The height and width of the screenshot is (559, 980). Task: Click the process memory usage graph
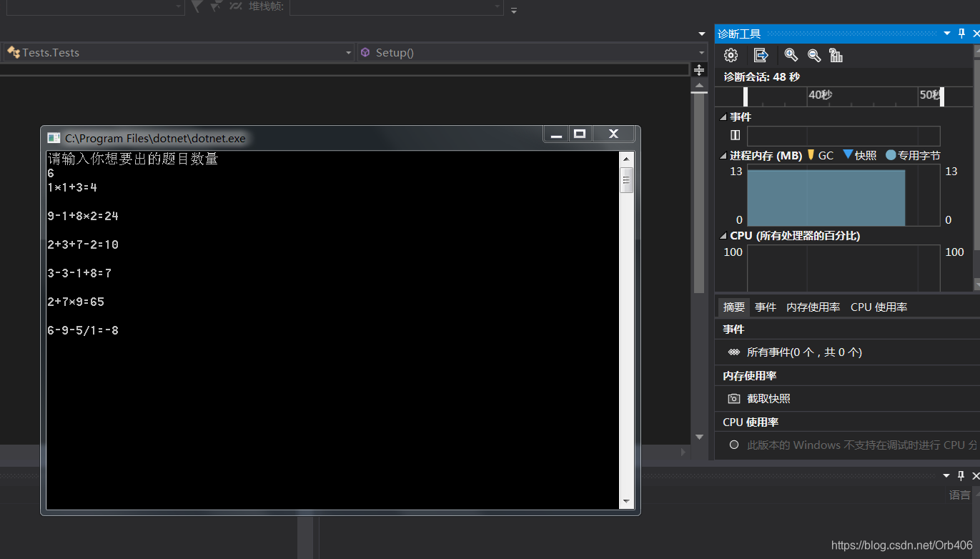(x=843, y=196)
